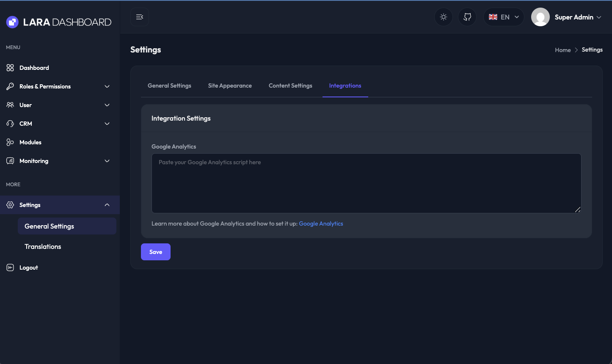The width and height of the screenshot is (612, 364).
Task: Click the Super Admin avatar
Action: click(540, 17)
